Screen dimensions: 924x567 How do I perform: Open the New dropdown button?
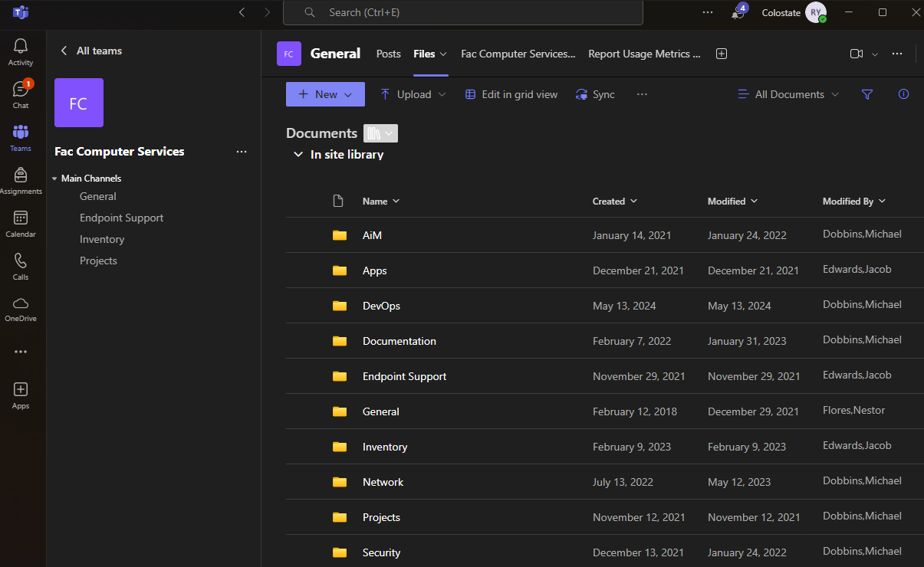pyautogui.click(x=325, y=94)
